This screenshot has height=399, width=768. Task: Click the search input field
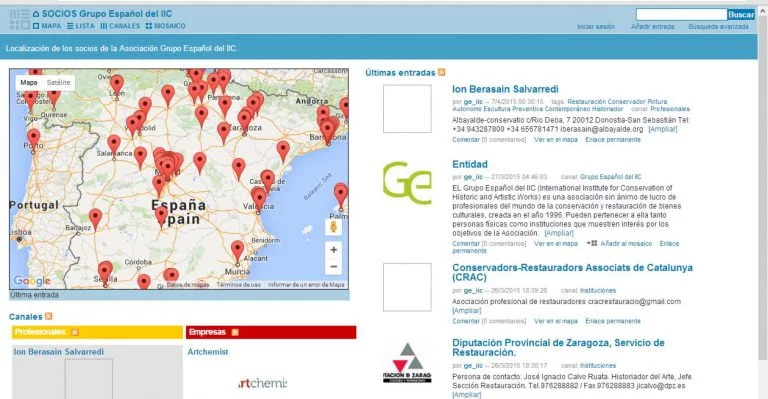681,15
